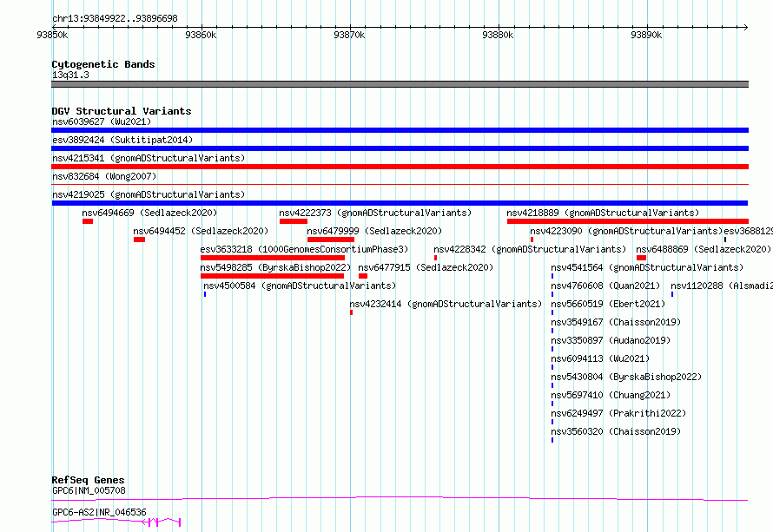The width and height of the screenshot is (773, 532).
Task: Click the 93880k ruler mark
Action: tap(498, 35)
